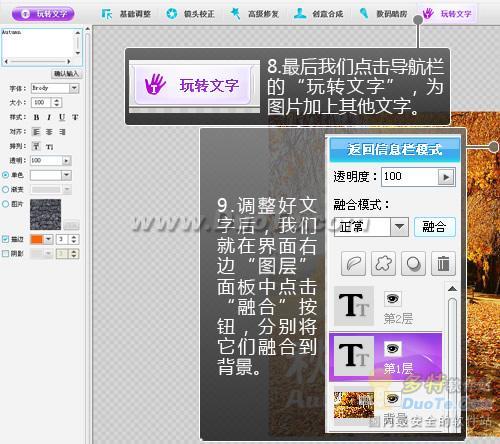Click the feather brush icon in layer panel
The height and width of the screenshot is (444, 500).
pyautogui.click(x=353, y=264)
